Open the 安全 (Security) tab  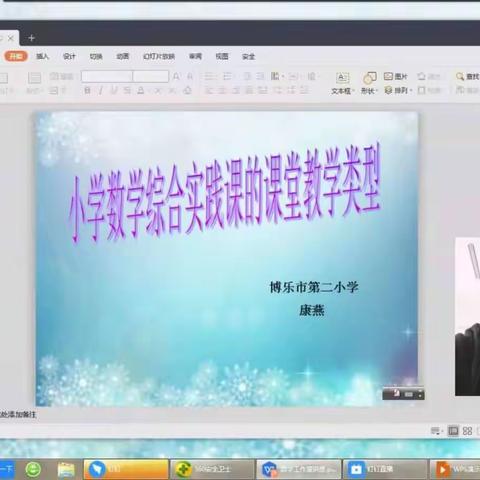(249, 56)
